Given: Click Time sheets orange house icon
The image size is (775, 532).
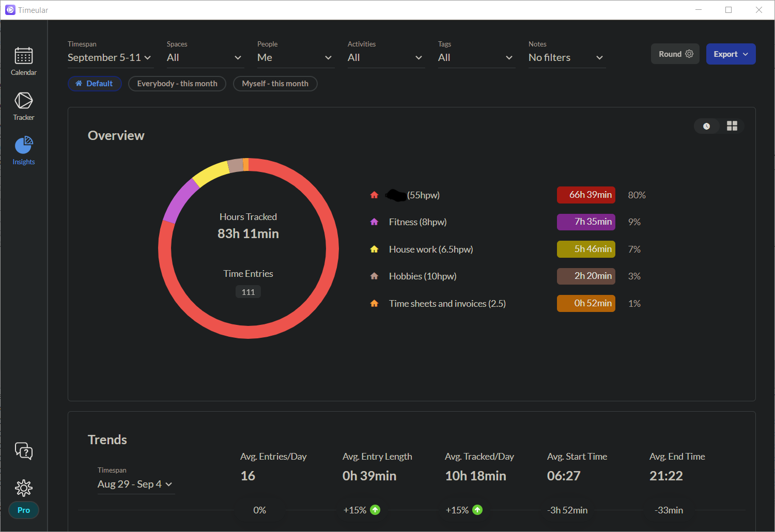Looking at the screenshot, I should [374, 304].
